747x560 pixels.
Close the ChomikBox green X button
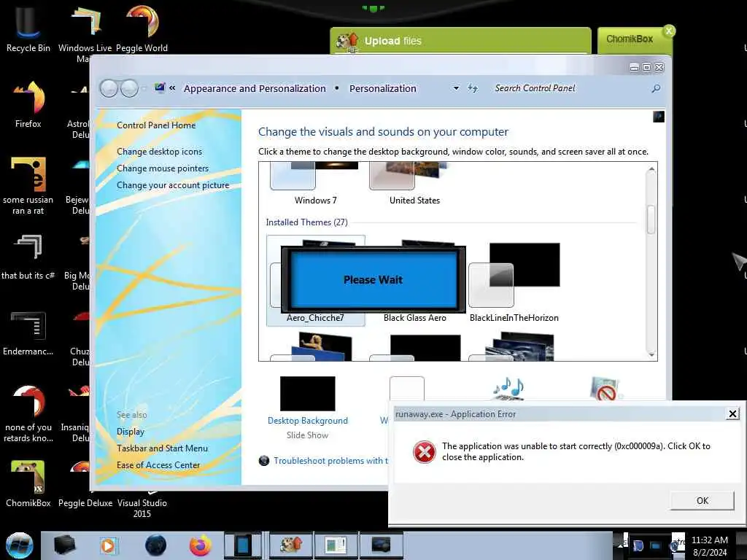[x=669, y=31]
